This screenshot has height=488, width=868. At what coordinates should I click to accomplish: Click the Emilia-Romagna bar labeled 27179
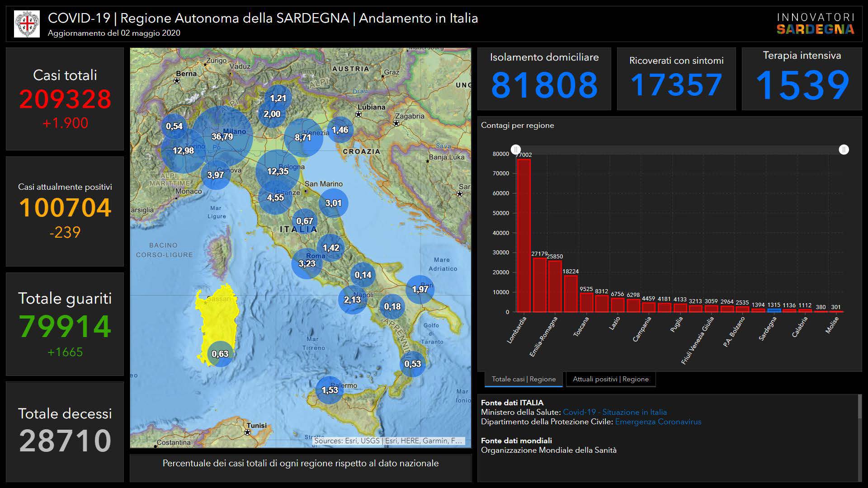[x=539, y=285]
